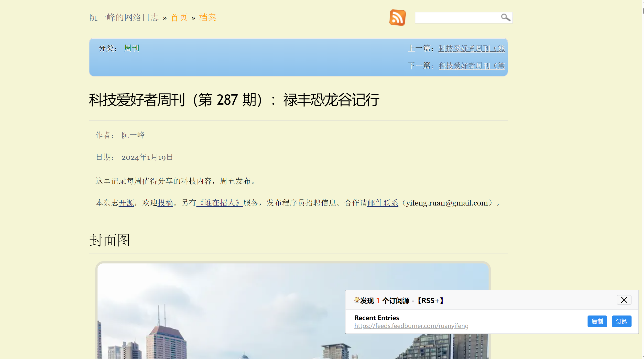The image size is (644, 359).
Task: Click the 复制 button to copy feed URL
Action: (597, 321)
